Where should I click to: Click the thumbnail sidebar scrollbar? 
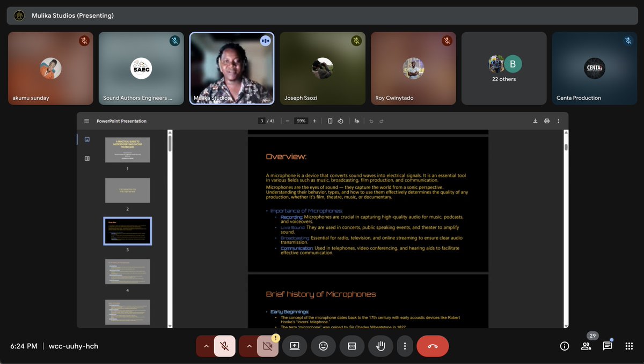(170, 144)
